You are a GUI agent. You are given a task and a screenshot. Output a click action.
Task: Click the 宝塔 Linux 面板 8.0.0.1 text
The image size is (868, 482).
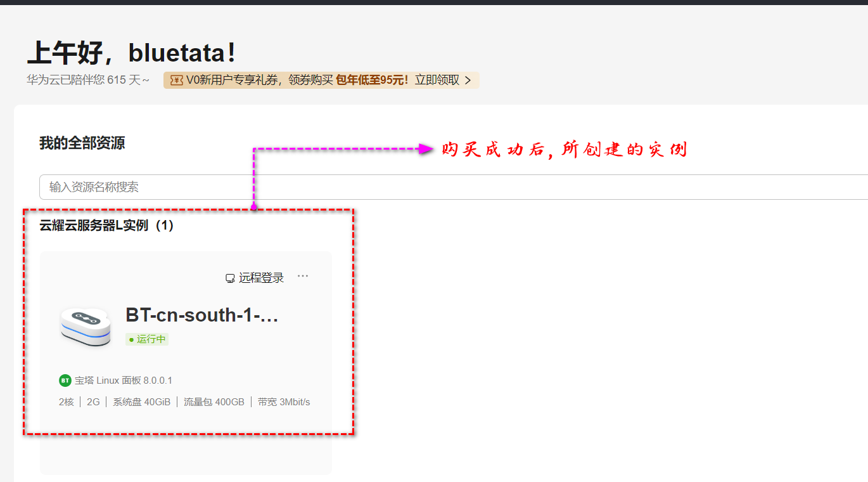click(x=124, y=381)
